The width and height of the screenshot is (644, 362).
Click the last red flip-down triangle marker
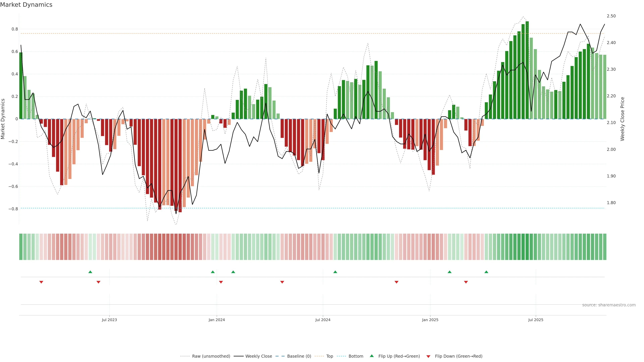coord(466,282)
